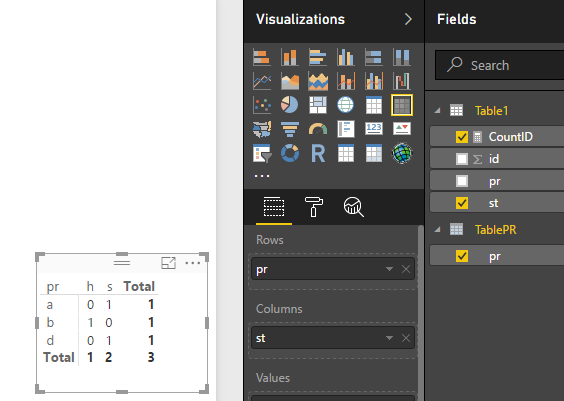The width and height of the screenshot is (564, 401).
Task: Choose line and clustered column chart
Action: [374, 81]
